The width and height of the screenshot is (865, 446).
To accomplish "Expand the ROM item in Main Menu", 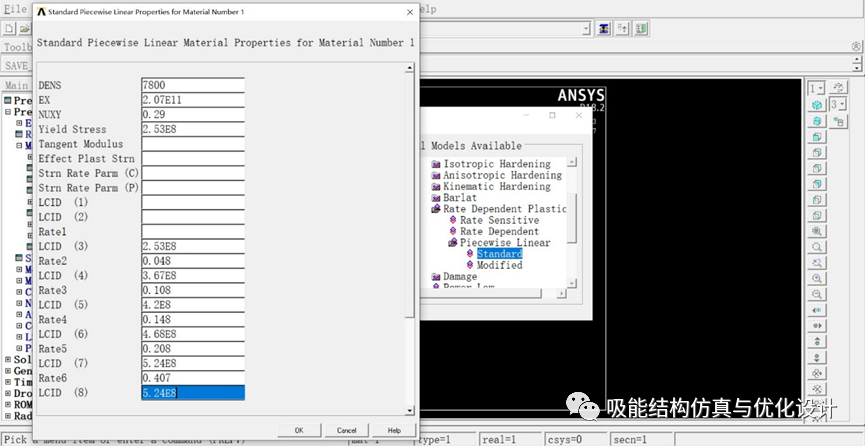I will click(x=8, y=405).
